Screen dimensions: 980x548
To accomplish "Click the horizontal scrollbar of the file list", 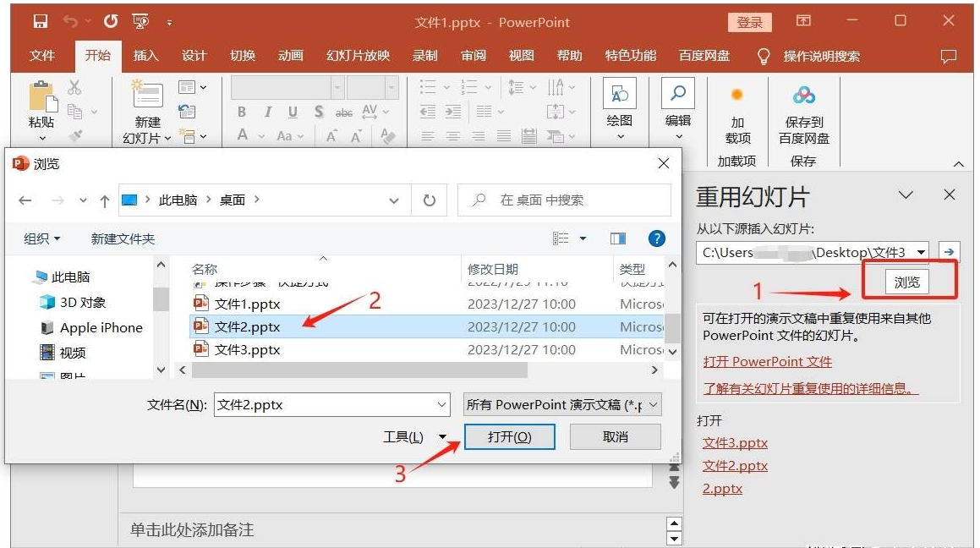I will [360, 370].
